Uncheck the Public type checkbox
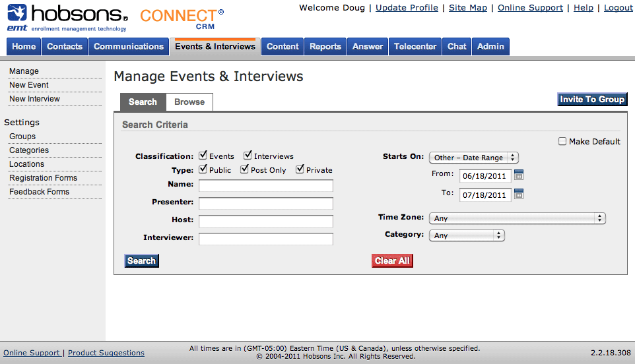Image resolution: width=635 pixels, height=364 pixels. coord(203,169)
